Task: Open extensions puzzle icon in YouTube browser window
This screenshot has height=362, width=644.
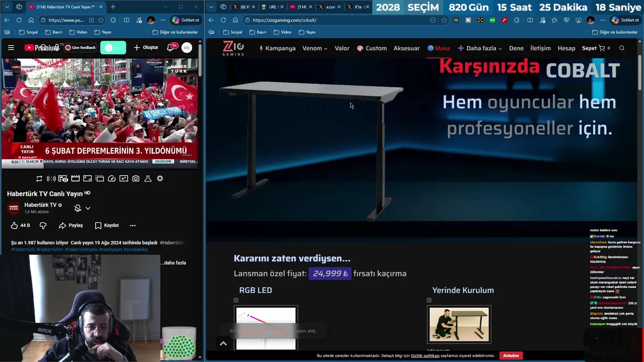Action: 113,20
